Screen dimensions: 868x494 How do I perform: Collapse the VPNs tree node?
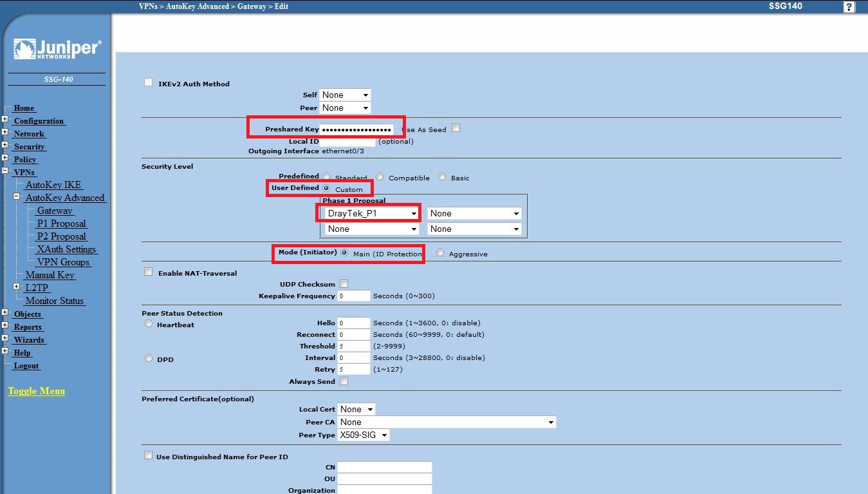[5, 171]
